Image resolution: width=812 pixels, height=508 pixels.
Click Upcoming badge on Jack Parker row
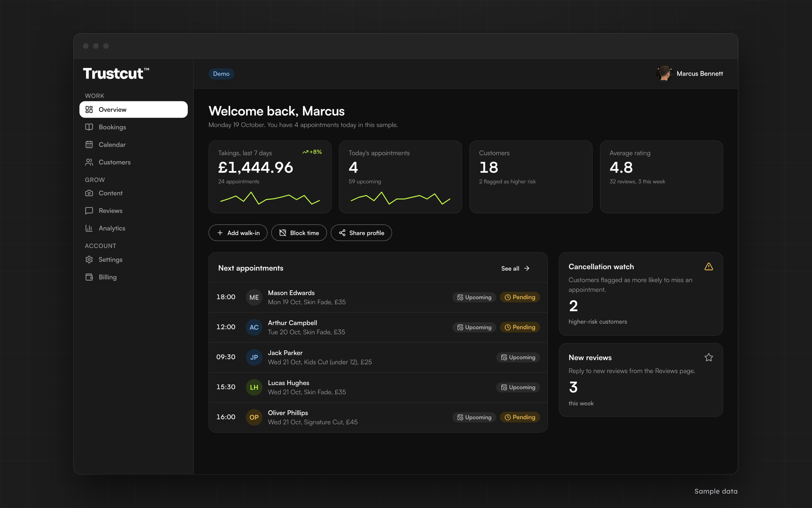[518, 358]
